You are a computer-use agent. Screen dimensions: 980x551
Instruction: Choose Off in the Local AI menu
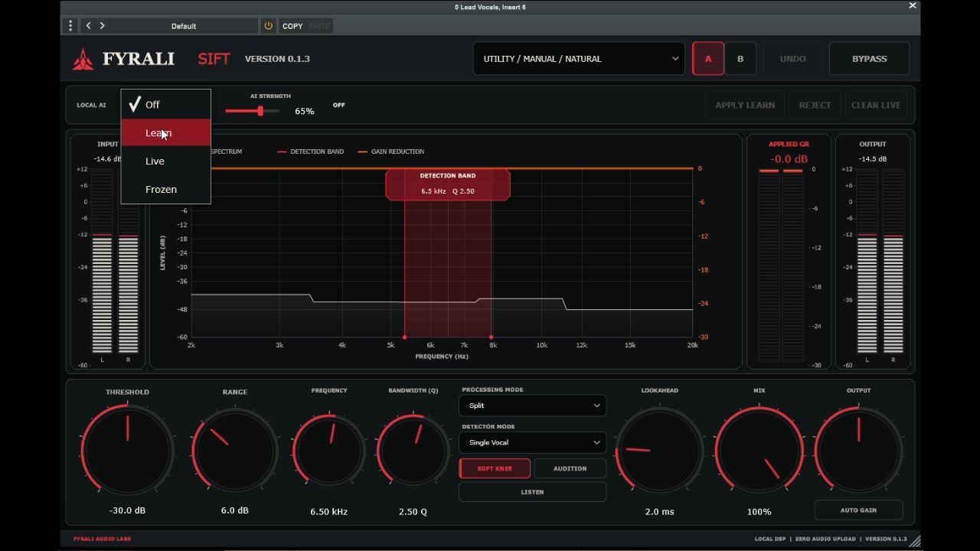click(x=165, y=105)
